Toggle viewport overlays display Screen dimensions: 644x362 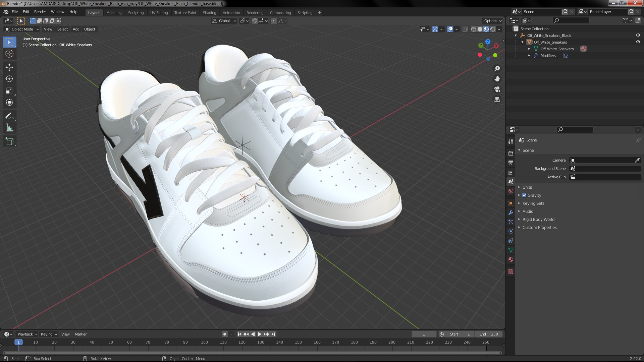(x=450, y=29)
